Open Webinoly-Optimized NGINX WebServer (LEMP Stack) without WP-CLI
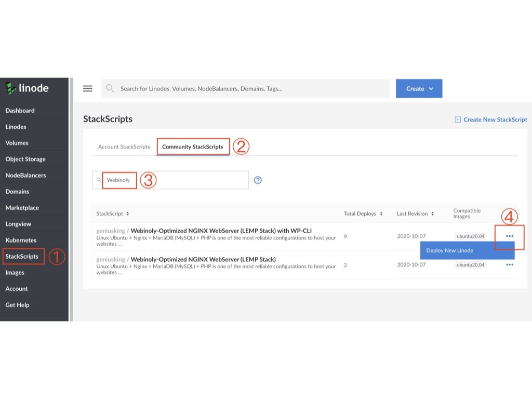Screen dimensions: 532x399 click(203, 260)
